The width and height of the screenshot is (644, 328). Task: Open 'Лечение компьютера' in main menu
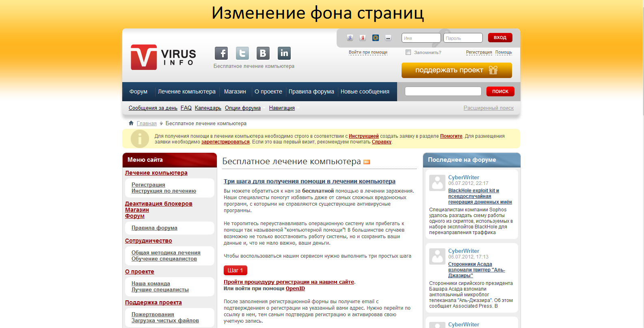pyautogui.click(x=186, y=92)
